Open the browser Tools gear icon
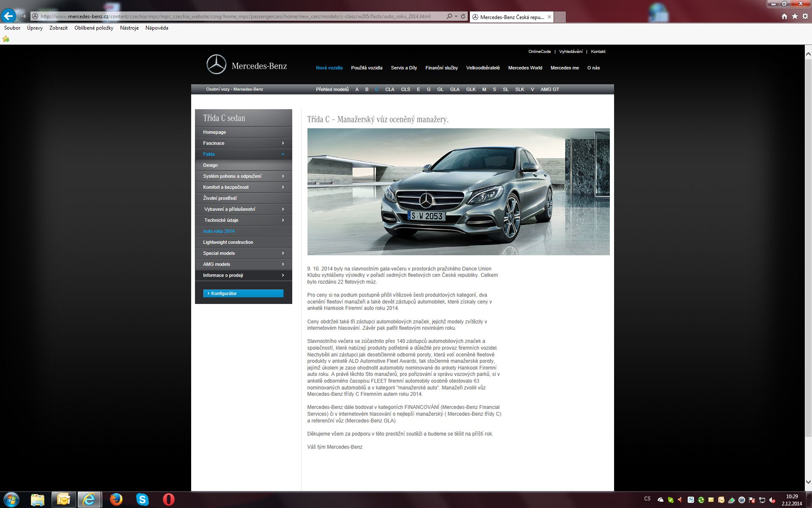812x508 pixels. click(x=805, y=16)
